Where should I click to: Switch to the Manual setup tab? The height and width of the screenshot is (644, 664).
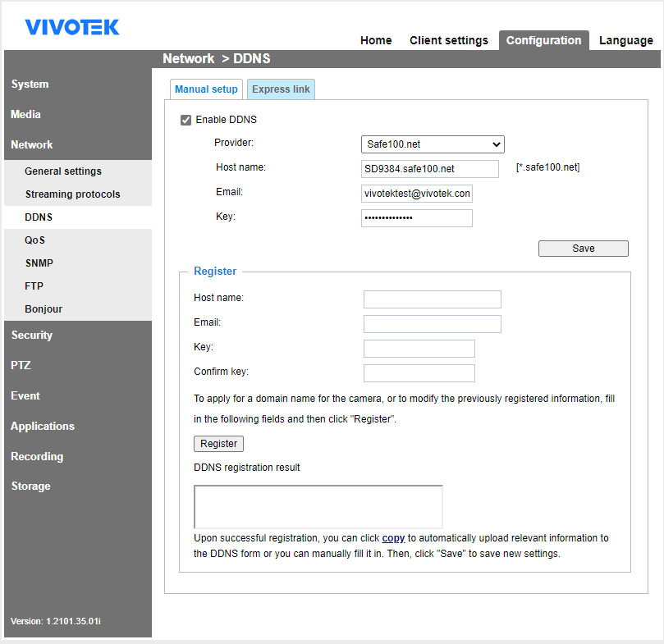[x=206, y=89]
